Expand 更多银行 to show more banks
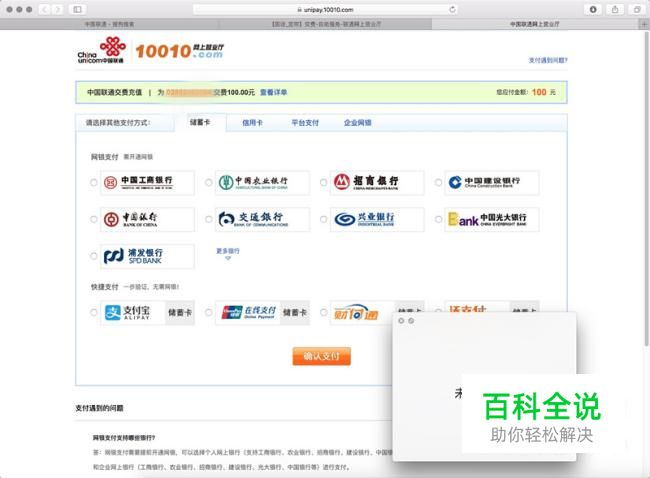Image resolution: width=650 pixels, height=478 pixels. tap(228, 254)
